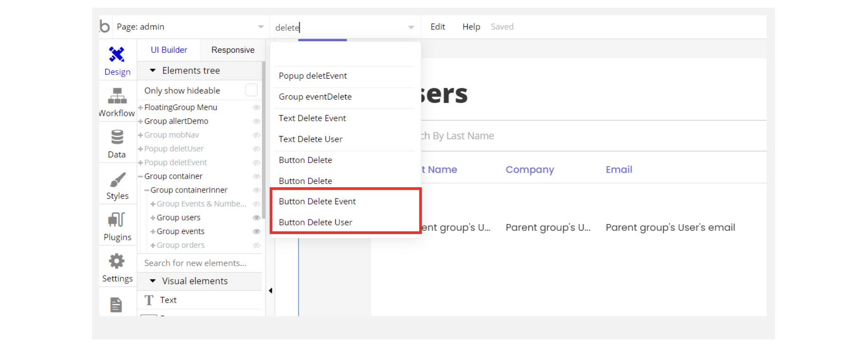868x345 pixels.
Task: Open the Data section icon
Action: [x=117, y=137]
